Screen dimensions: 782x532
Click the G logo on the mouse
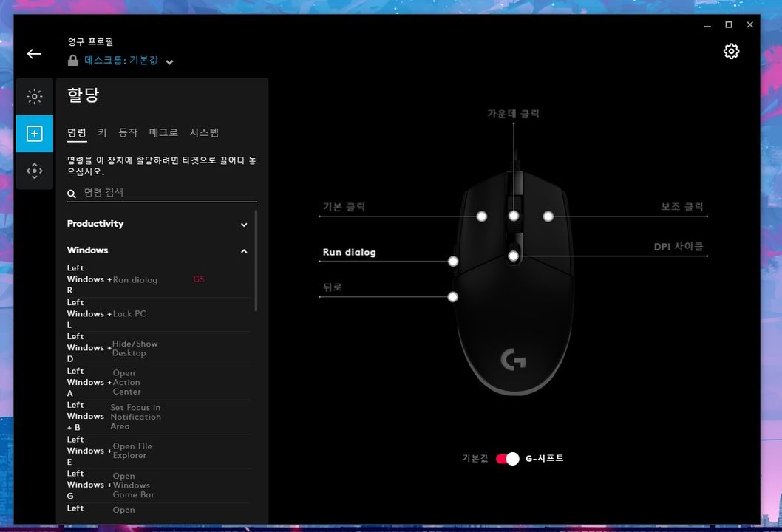click(x=513, y=360)
